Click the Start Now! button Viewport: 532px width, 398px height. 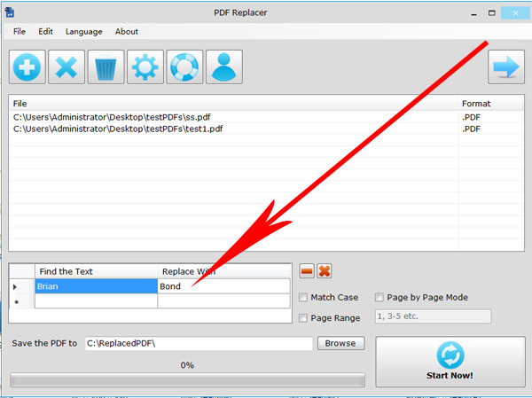click(x=450, y=362)
